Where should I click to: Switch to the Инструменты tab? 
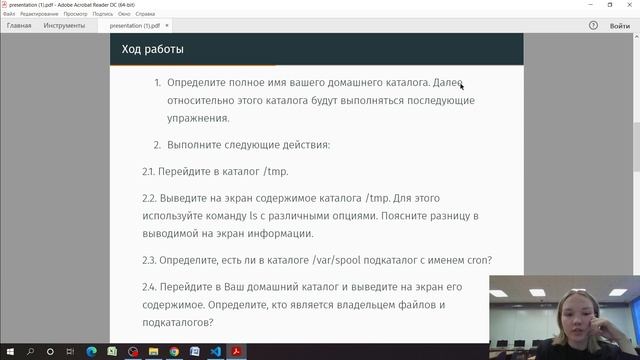[x=64, y=25]
